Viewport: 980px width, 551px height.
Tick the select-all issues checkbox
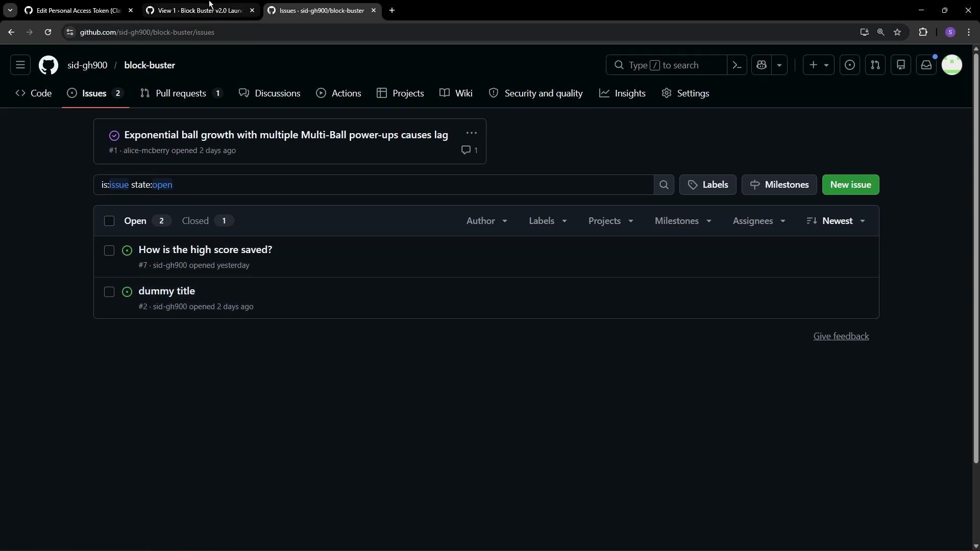[x=109, y=221]
